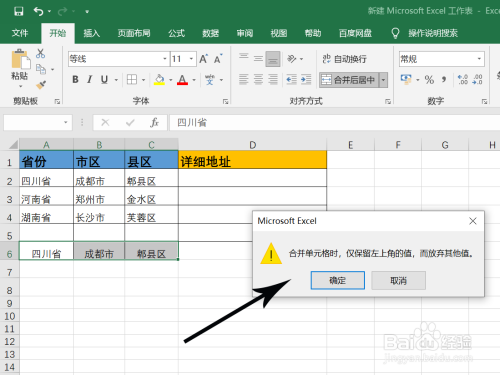Click the Top Align icon
This screenshot has height=375, width=500.
click(244, 56)
